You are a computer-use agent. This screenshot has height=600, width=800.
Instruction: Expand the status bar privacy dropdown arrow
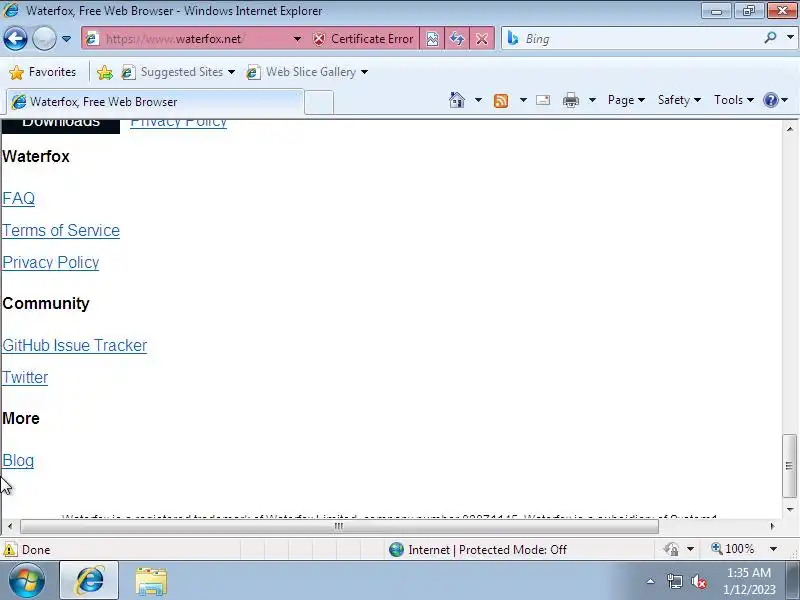690,549
